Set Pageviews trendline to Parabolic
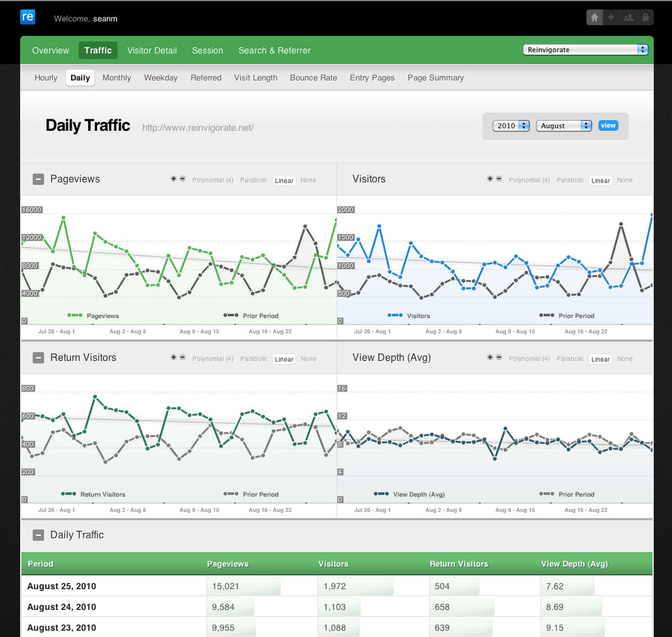Image resolution: width=672 pixels, height=637 pixels. (x=254, y=180)
